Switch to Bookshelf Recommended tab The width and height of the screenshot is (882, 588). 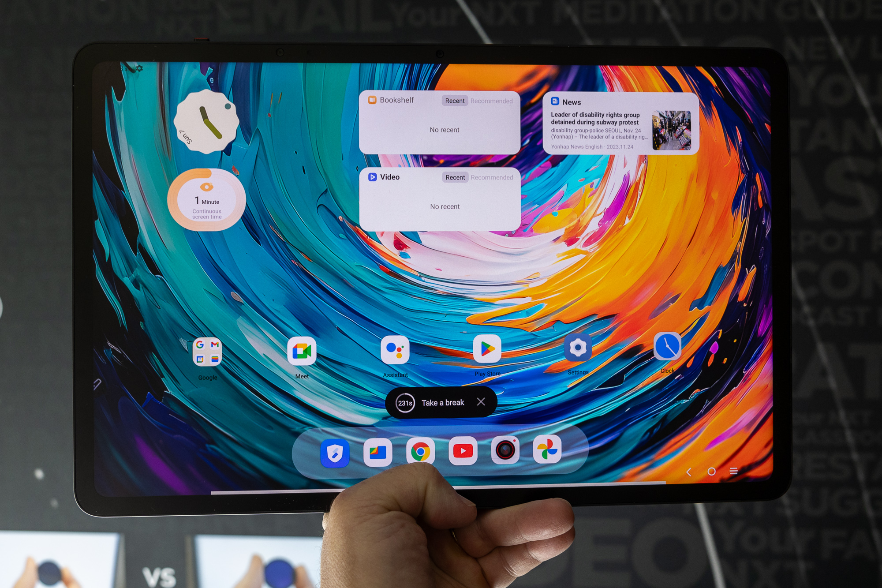point(493,102)
